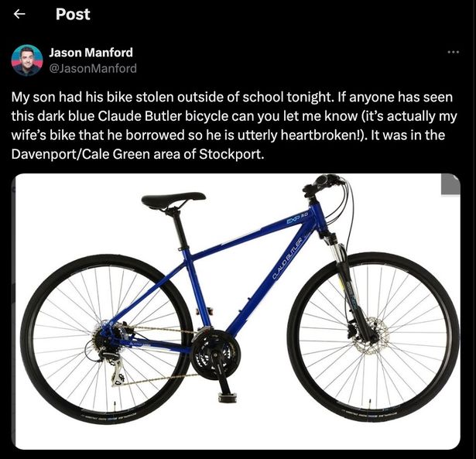Select the tweet text about stolen bike

click(234, 125)
